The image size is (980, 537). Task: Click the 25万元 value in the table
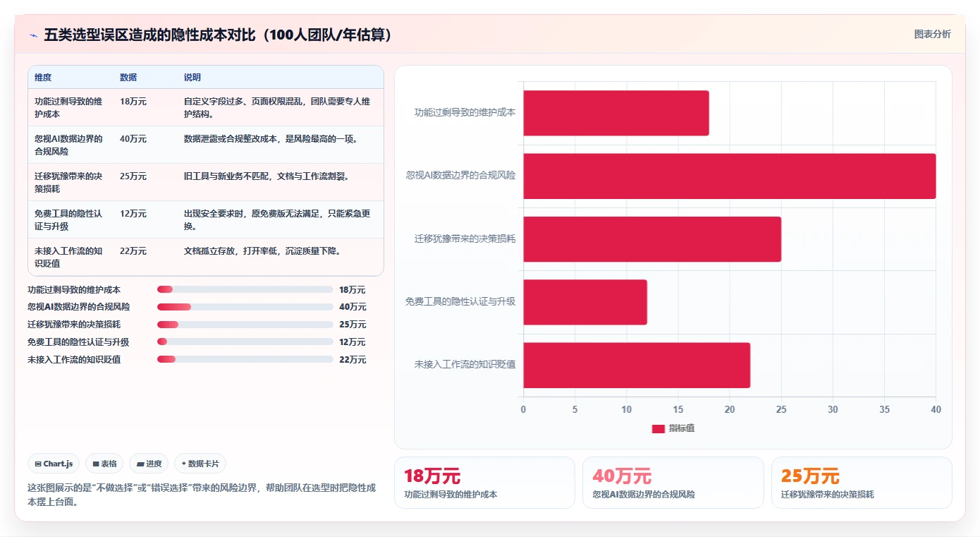[x=133, y=176]
